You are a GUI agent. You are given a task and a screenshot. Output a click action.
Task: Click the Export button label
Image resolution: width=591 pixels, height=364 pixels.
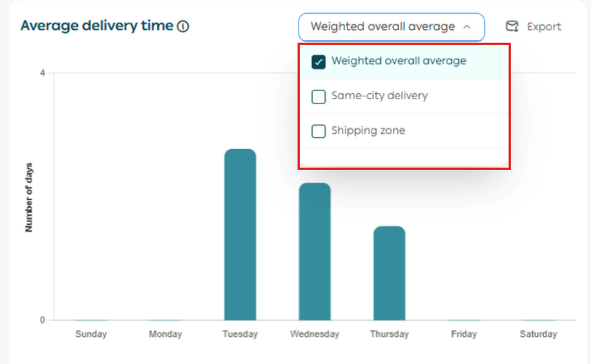[x=544, y=26]
